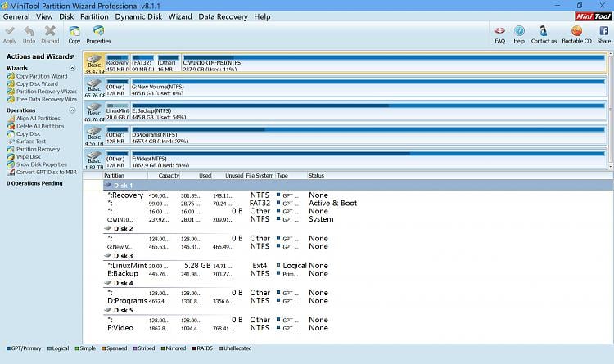This screenshot has height=364, width=614.
Task: Click the Contact us icon
Action: pyautogui.click(x=544, y=34)
